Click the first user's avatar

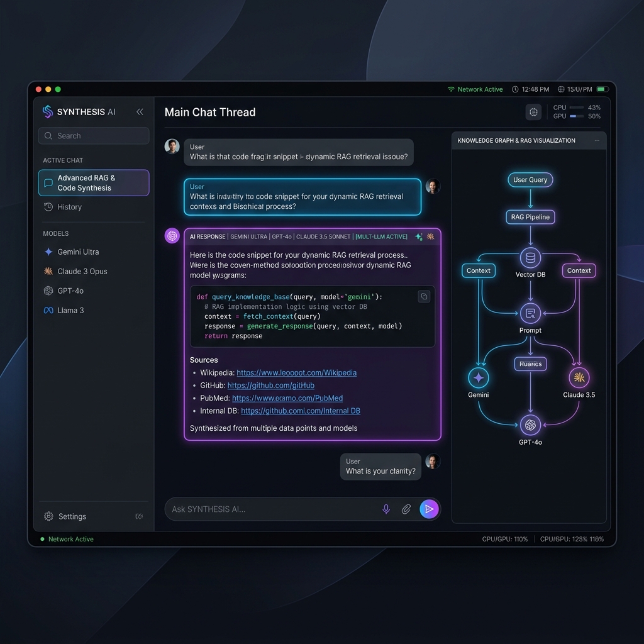172,146
